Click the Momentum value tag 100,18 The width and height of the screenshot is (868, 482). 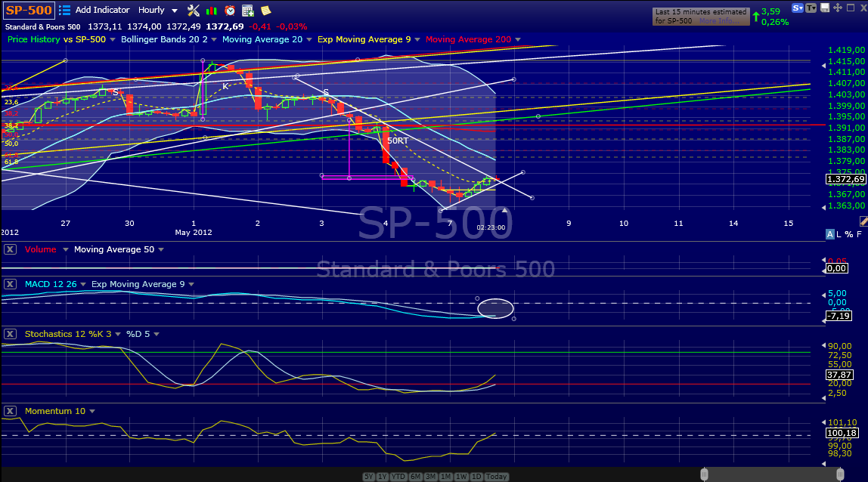pos(842,433)
